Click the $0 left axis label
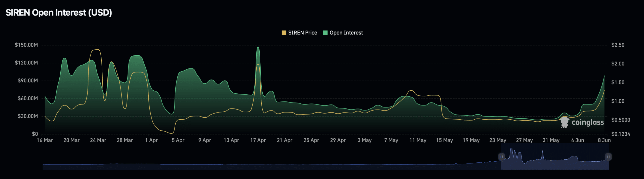The width and height of the screenshot is (644, 179). click(35, 134)
